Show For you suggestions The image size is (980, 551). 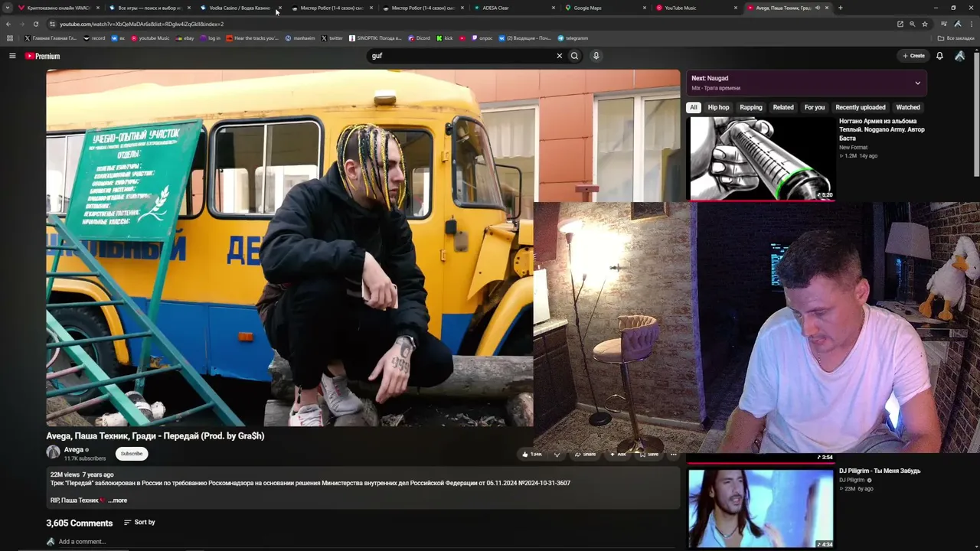tap(815, 107)
